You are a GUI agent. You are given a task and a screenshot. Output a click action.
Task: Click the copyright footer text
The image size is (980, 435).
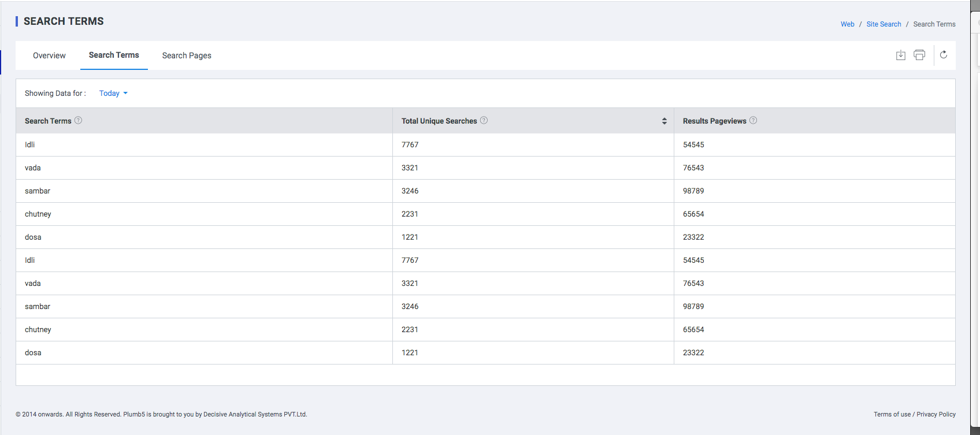(x=161, y=414)
